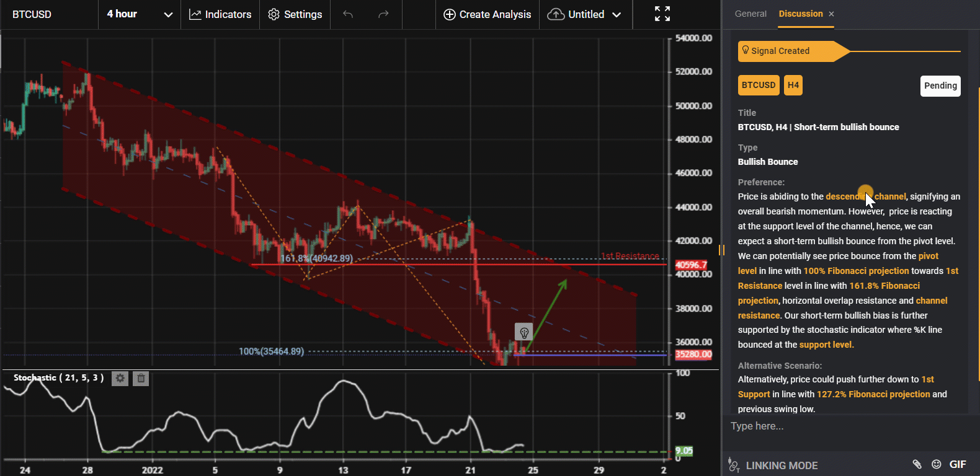980x476 pixels.
Task: Click the H4 timeframe tag
Action: (793, 86)
